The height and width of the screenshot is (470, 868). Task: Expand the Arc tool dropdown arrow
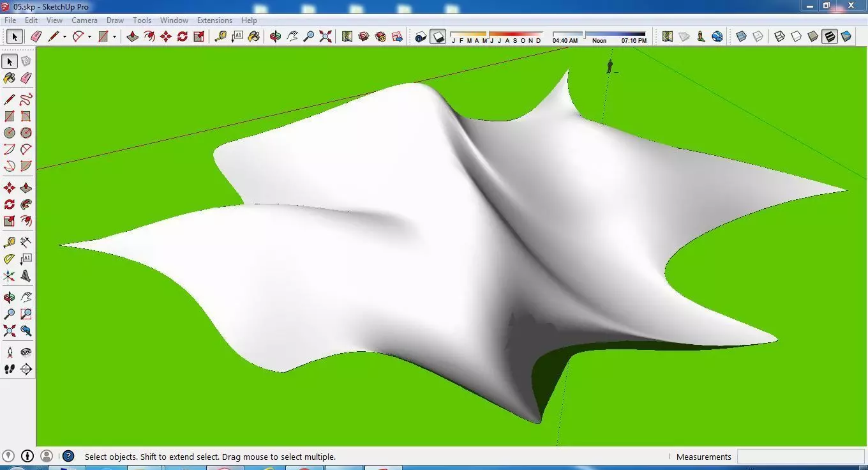click(x=89, y=37)
